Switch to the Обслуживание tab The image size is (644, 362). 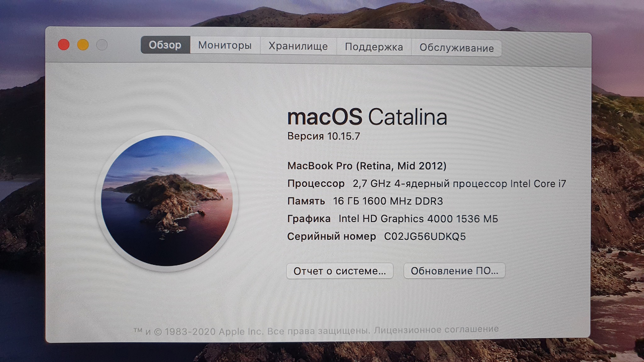456,48
